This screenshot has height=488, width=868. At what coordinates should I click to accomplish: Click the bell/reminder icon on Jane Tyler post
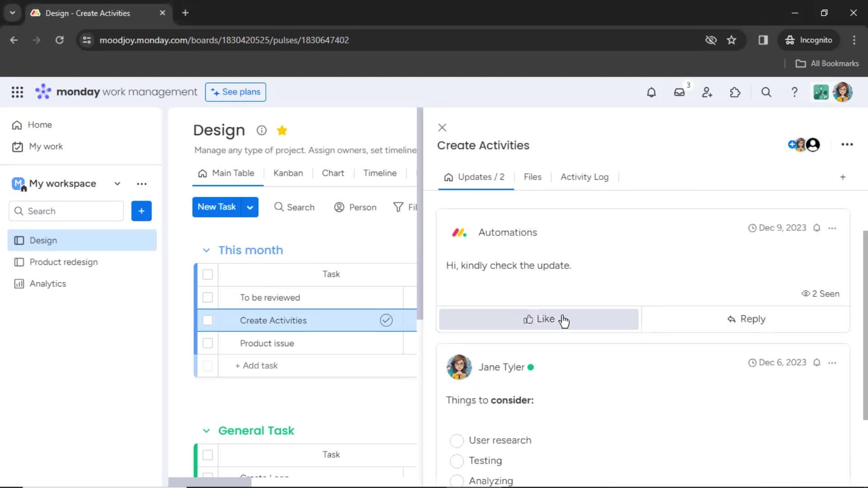click(x=817, y=362)
